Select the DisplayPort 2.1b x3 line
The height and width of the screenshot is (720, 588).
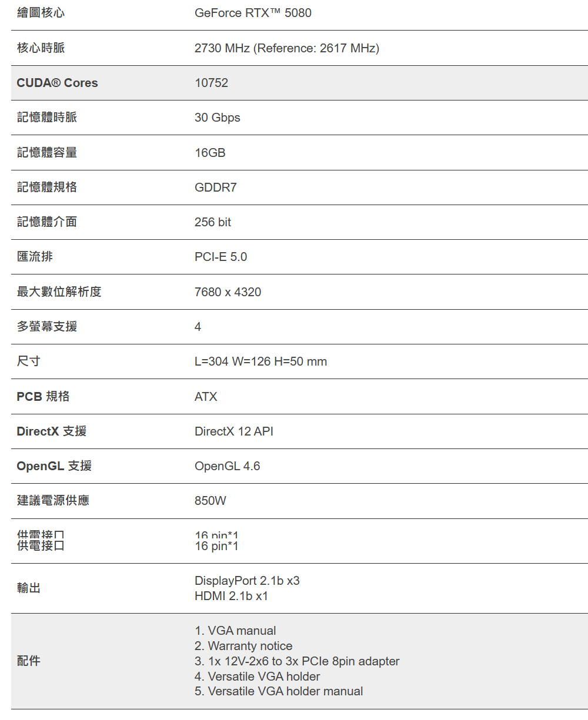247,581
